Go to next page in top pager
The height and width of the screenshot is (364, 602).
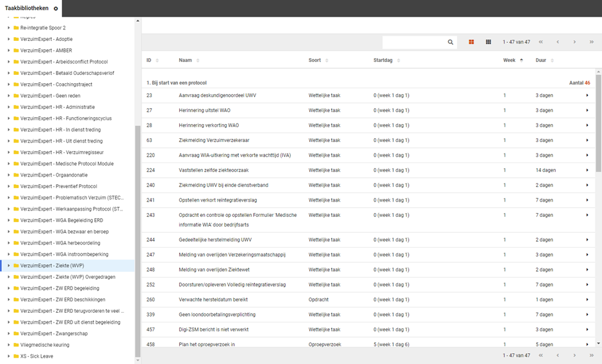point(574,42)
